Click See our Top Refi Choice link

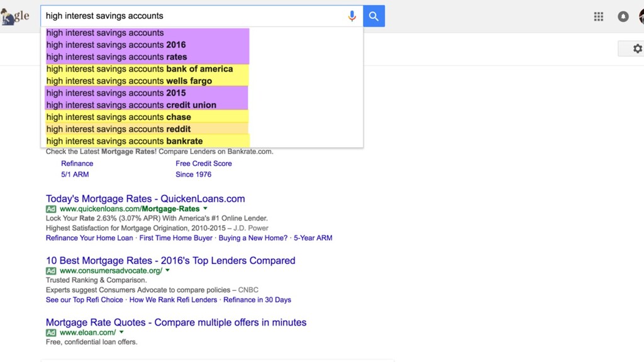[84, 300]
